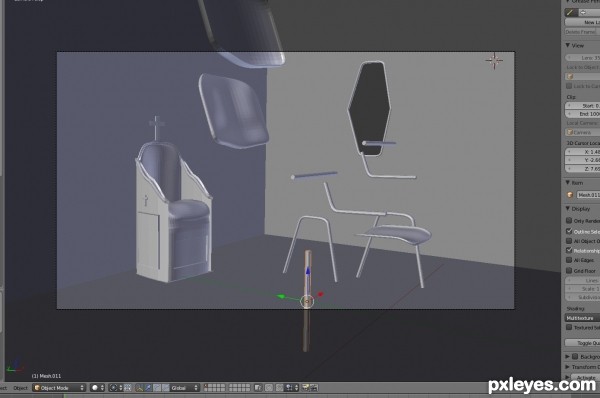
Task: Click the Mesh.011 name field
Action: [x=588, y=195]
